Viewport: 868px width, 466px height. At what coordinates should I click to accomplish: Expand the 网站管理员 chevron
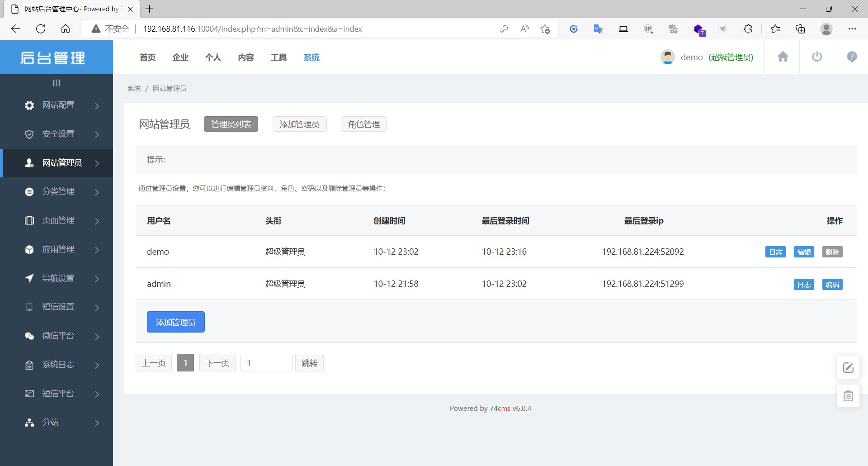(x=97, y=163)
